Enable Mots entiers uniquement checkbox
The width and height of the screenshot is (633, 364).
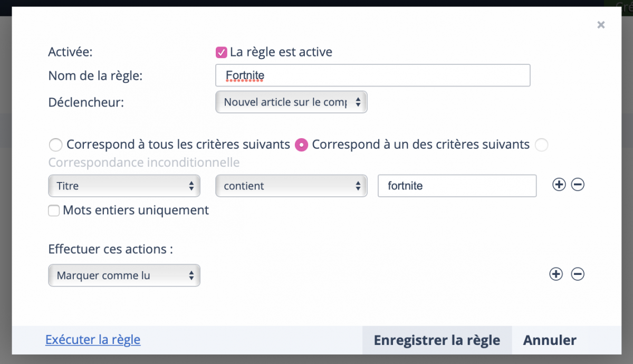tap(54, 210)
